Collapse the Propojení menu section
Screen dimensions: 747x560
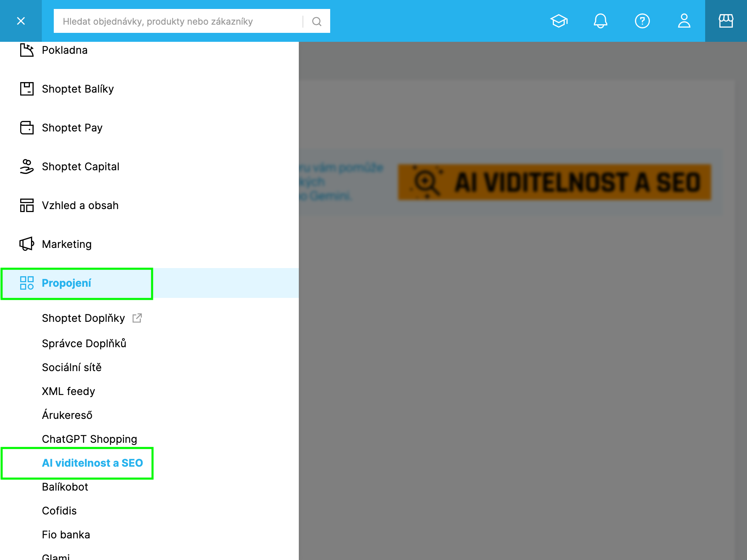point(149,283)
